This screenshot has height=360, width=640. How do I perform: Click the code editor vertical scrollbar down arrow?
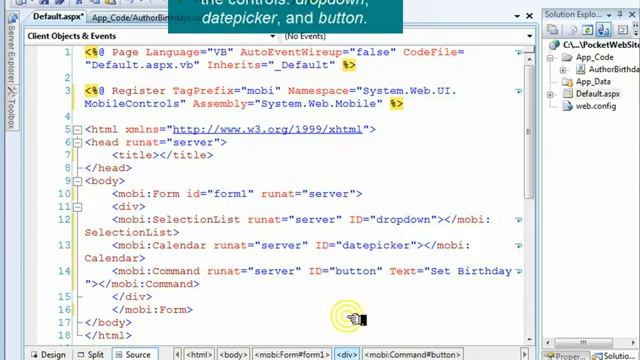[x=529, y=340]
